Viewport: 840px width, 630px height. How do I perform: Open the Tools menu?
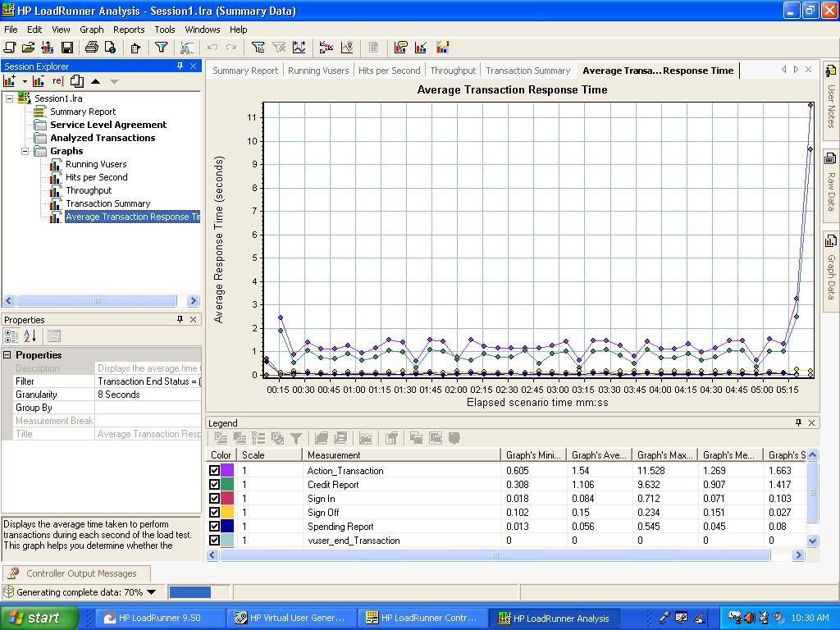coord(164,30)
